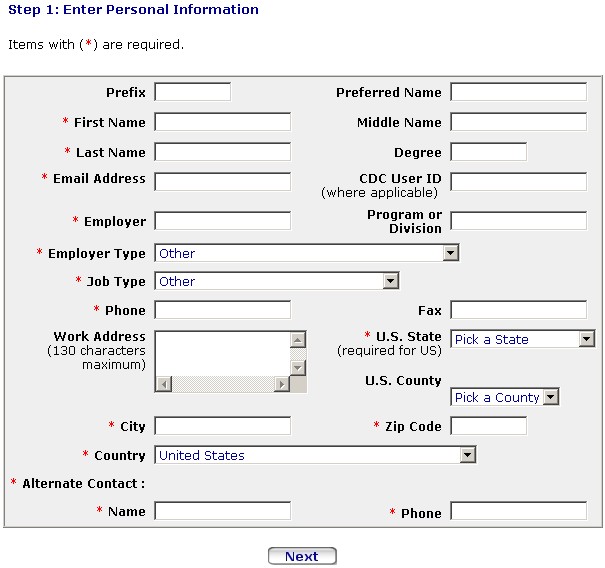Click the Email Address field
This screenshot has height=568, width=605.
coord(223,182)
